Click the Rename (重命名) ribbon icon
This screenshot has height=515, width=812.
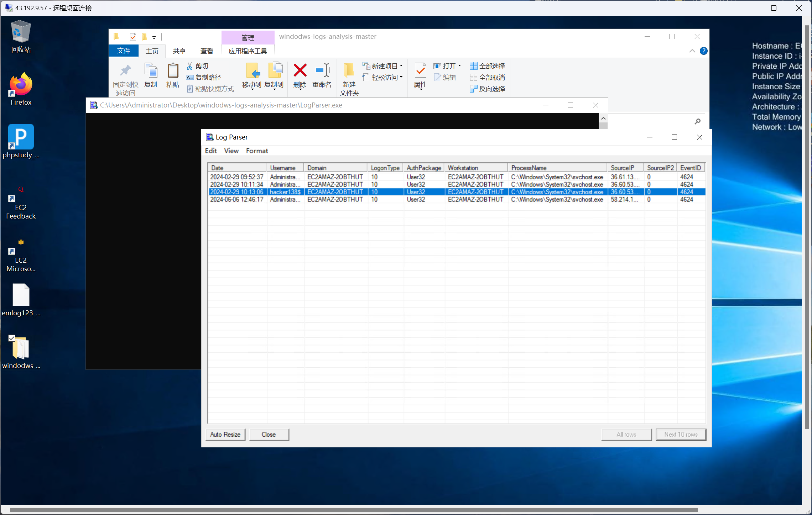[x=322, y=70]
